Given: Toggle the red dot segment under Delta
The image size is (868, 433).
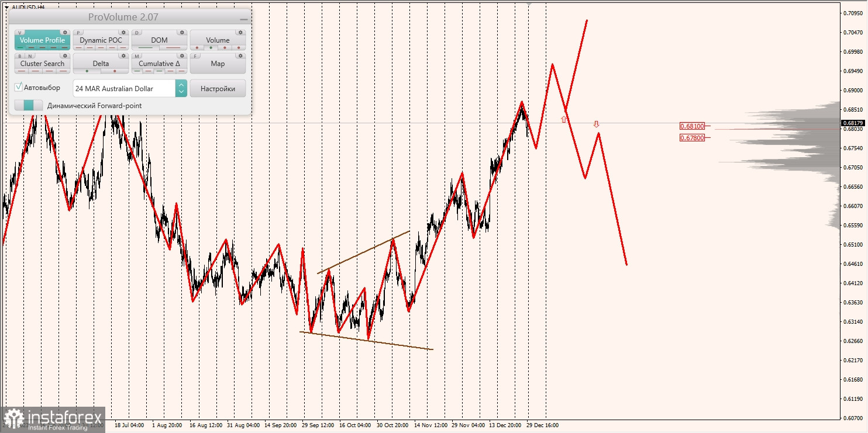Looking at the screenshot, I should [115, 71].
